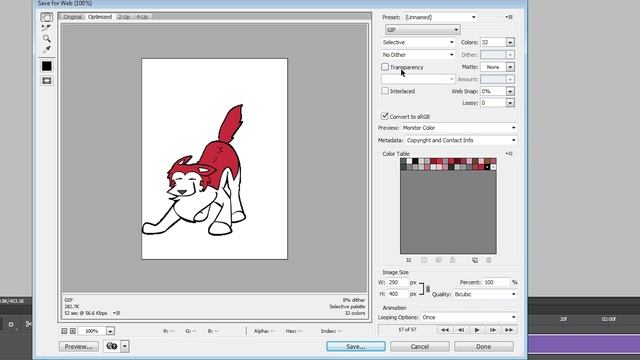The image size is (640, 360).
Task: Click the '17 of 57' frame counter
Action: click(x=407, y=329)
